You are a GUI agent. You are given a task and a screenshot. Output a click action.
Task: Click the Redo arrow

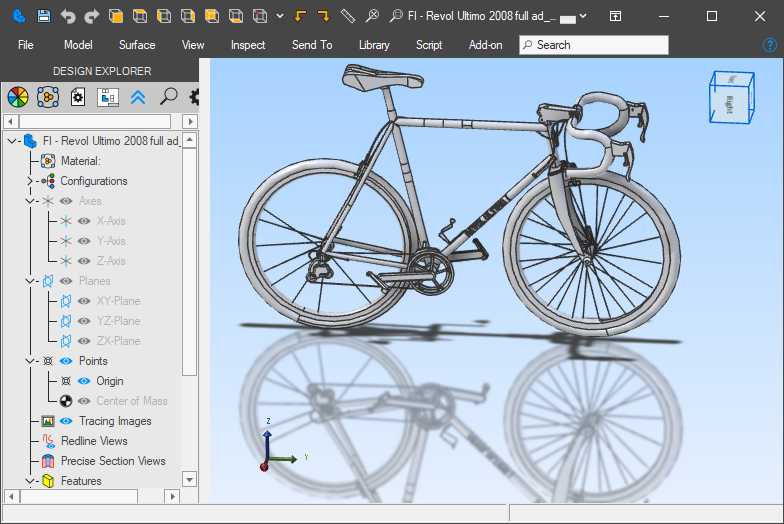(x=91, y=16)
